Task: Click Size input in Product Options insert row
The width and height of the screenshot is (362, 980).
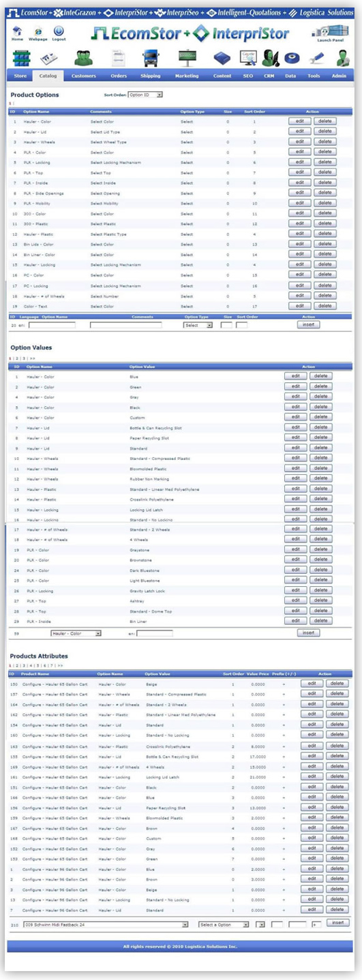Action: (226, 325)
